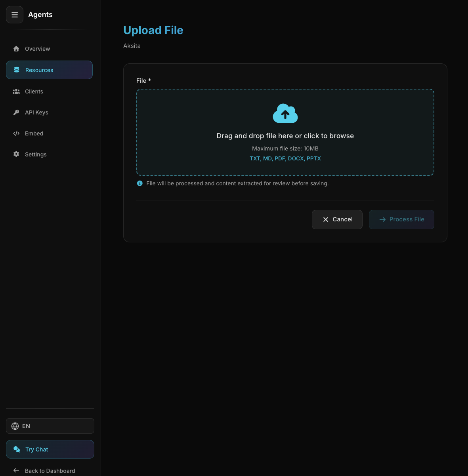
Task: Open the EN language selector
Action: click(50, 426)
